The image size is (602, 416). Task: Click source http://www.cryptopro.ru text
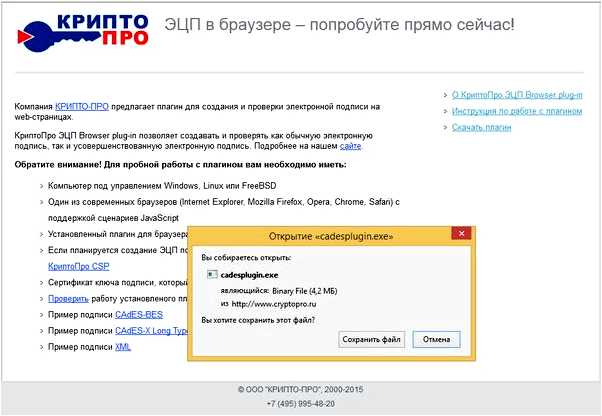click(274, 304)
